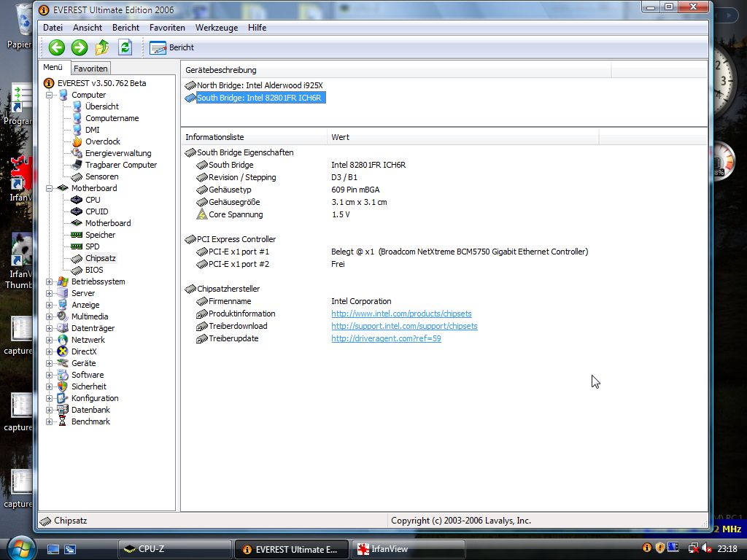Click the taskbar clock showing 23:18

(x=727, y=549)
